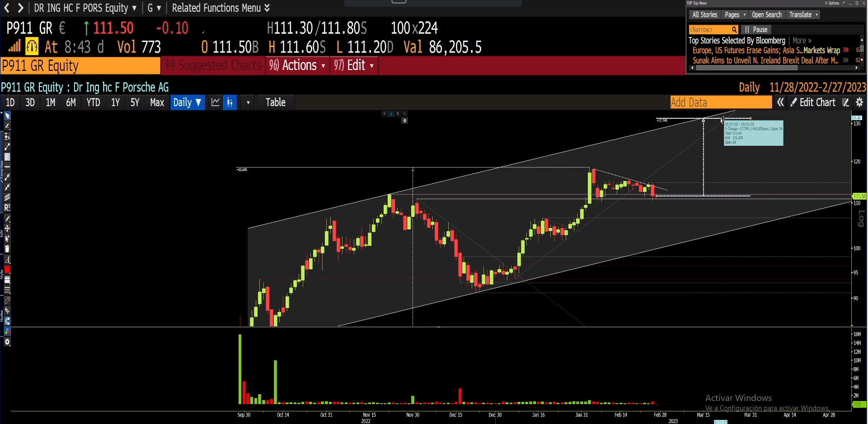This screenshot has width=868, height=424.
Task: Click the delayed clock icon beside At 8:43
Action: [x=32, y=47]
